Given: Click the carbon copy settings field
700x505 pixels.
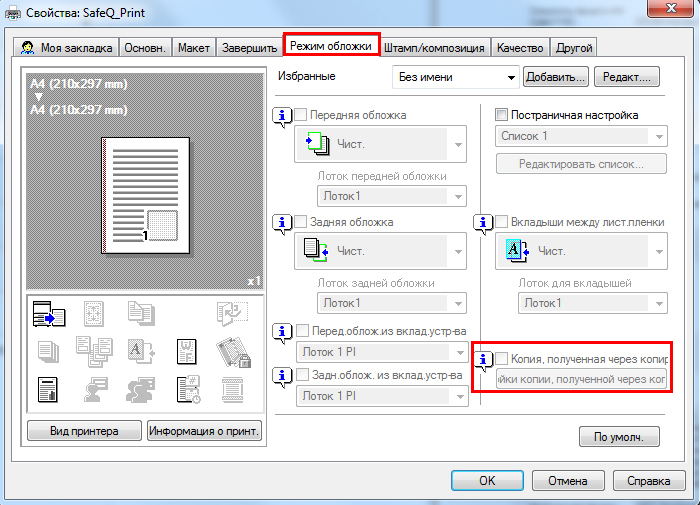Looking at the screenshot, I should (x=581, y=379).
